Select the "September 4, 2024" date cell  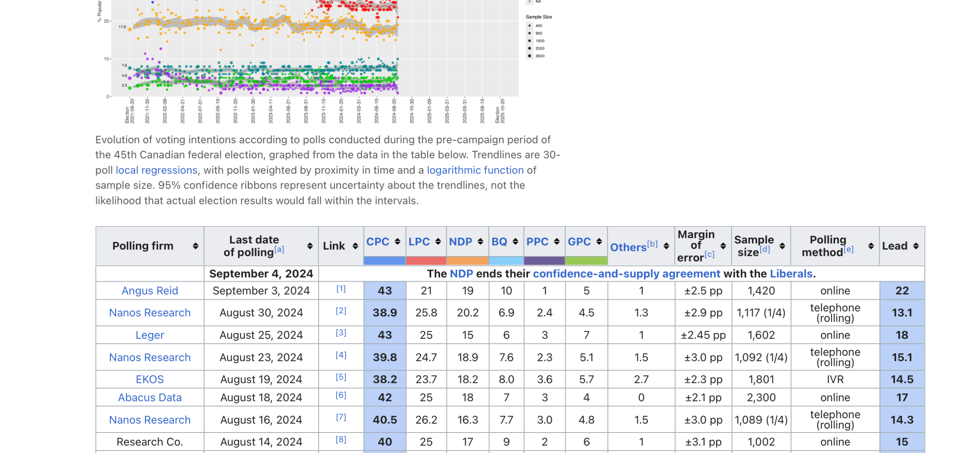[261, 274]
